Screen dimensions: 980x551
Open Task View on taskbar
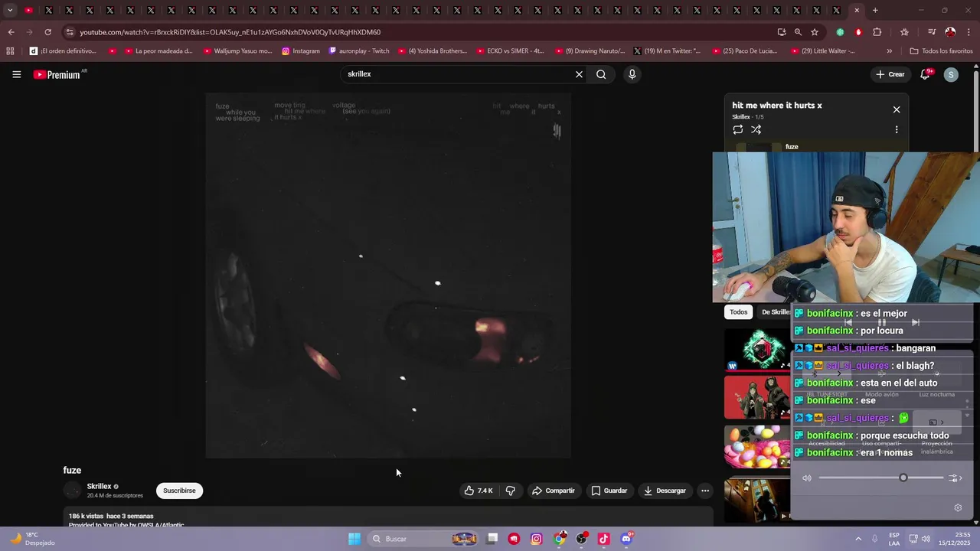point(492,539)
